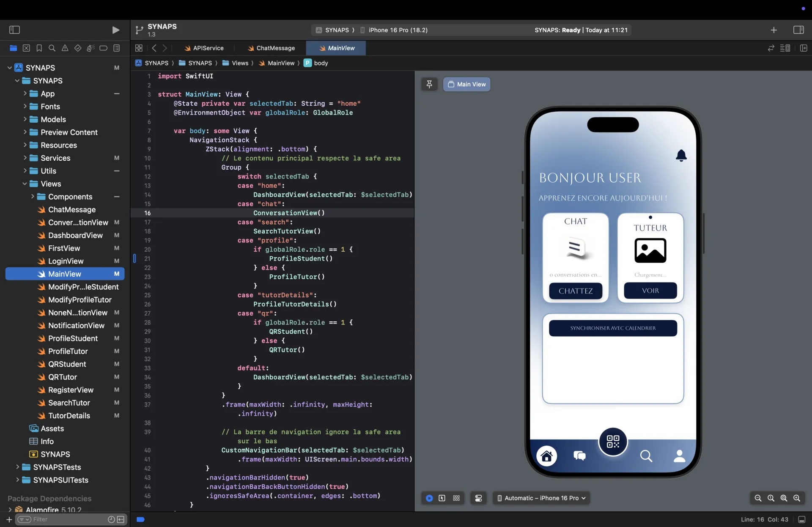Select the MainView editor tab

pyautogui.click(x=337, y=48)
